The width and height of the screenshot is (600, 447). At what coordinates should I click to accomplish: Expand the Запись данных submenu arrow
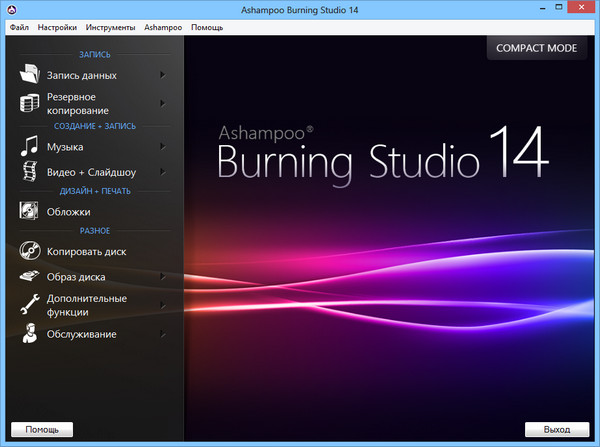162,75
